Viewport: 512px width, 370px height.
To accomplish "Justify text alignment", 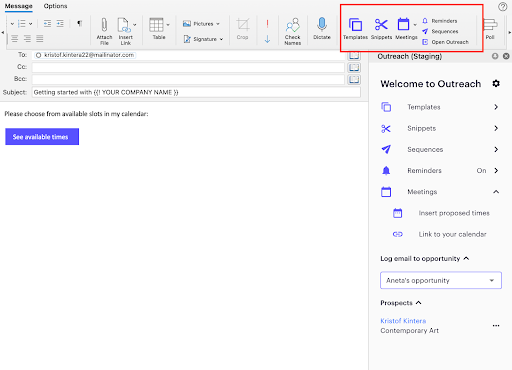I will click(x=40, y=39).
